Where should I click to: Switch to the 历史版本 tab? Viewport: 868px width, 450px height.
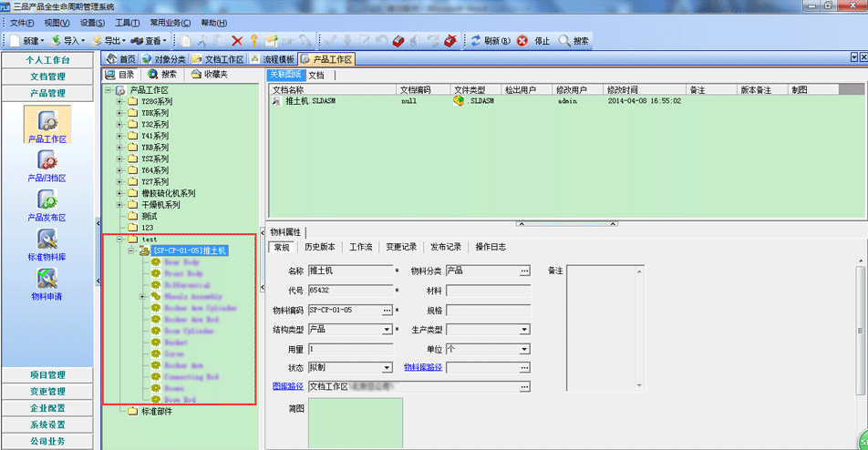pyautogui.click(x=319, y=247)
